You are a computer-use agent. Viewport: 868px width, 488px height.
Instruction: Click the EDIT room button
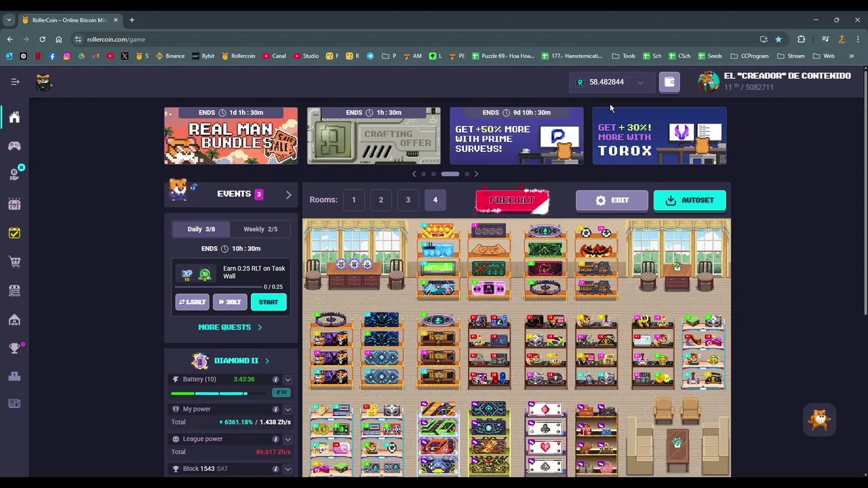[612, 201]
